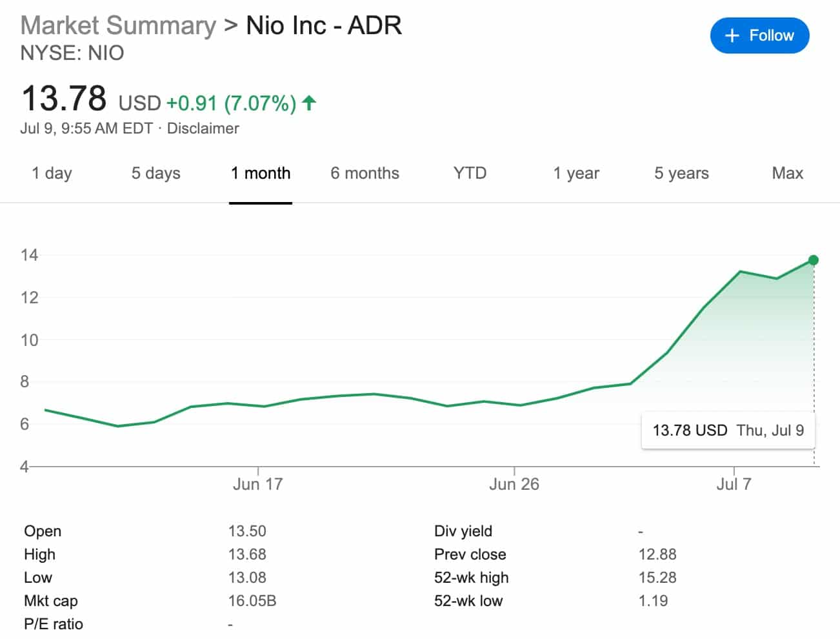Viewport: 840px width, 639px height.
Task: Reselect the active 1 month tab
Action: point(261,173)
